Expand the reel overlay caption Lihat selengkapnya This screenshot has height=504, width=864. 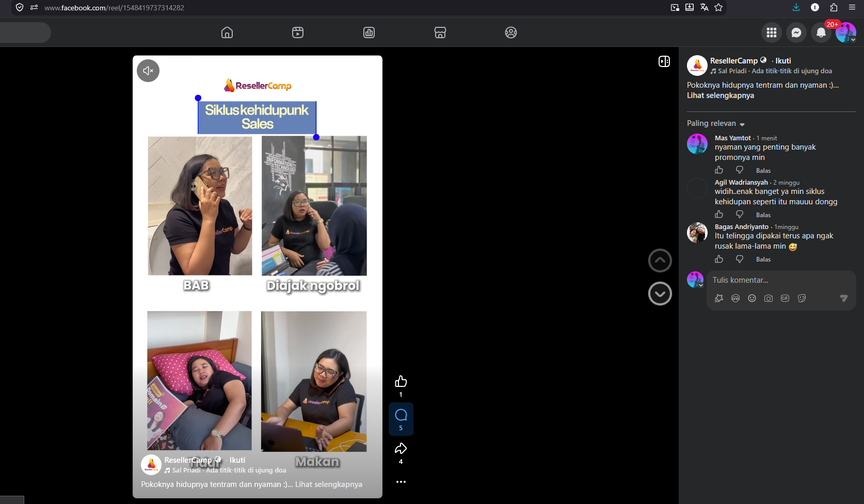pyautogui.click(x=329, y=484)
